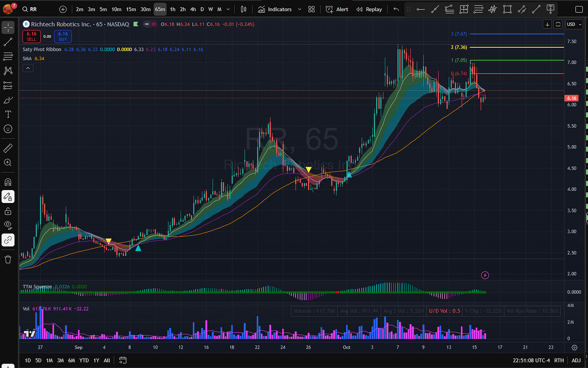
Task: Select horizontal ray tool in favorites bar
Action: (420, 9)
